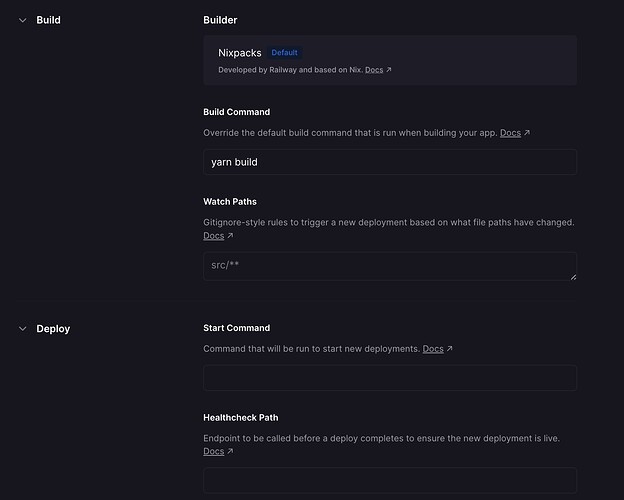624x500 pixels.
Task: Open the Docs link under Healthcheck Path
Action: click(213, 452)
